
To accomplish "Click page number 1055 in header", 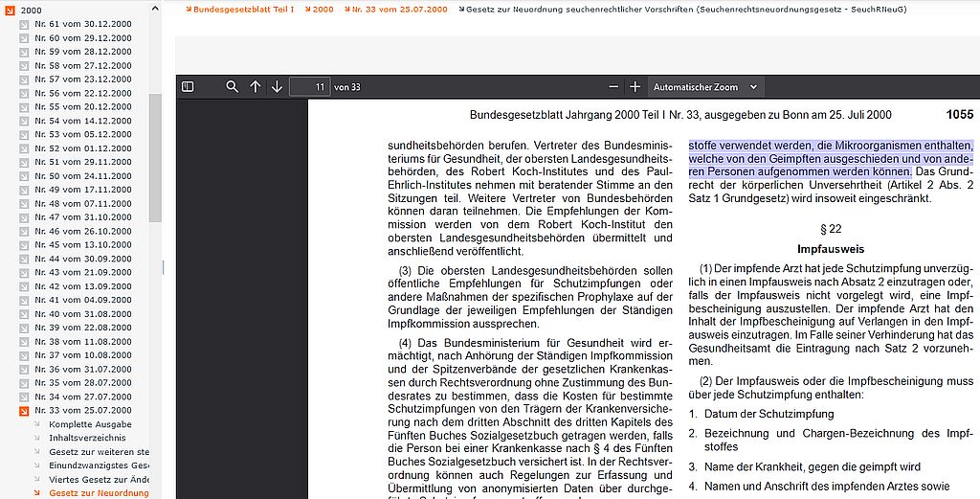I will tap(959, 114).
